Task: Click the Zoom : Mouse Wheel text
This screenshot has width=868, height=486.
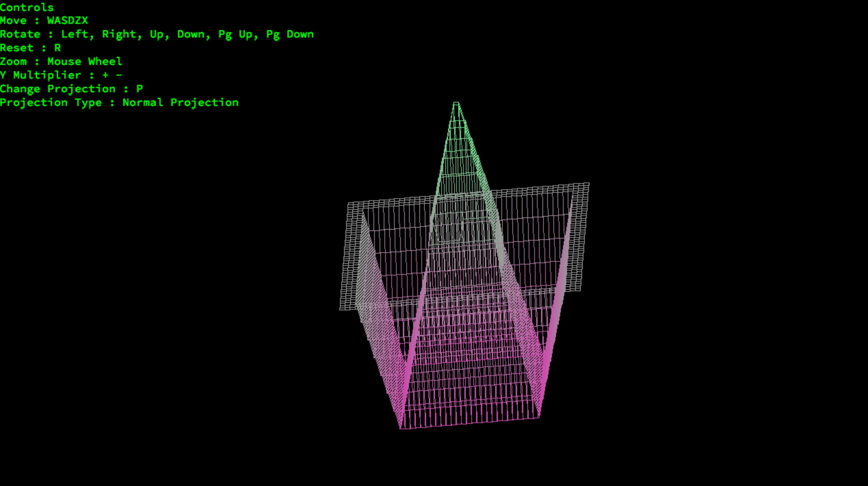Action: point(61,62)
